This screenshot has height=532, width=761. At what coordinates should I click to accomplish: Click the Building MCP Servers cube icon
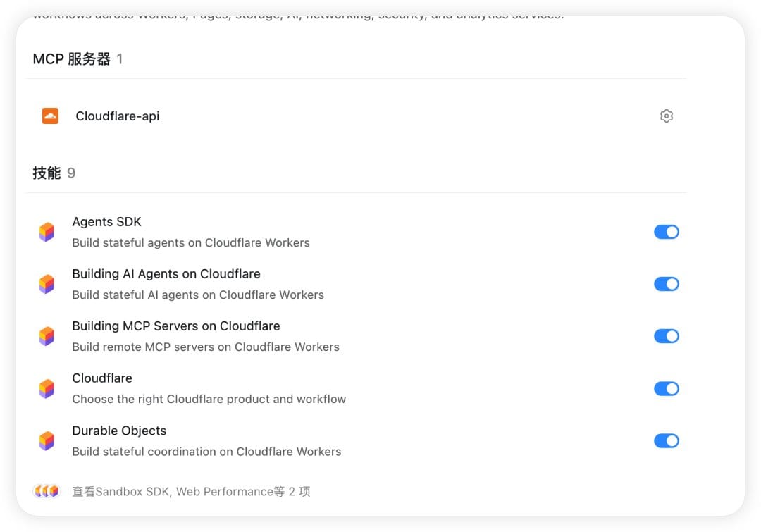coord(47,336)
